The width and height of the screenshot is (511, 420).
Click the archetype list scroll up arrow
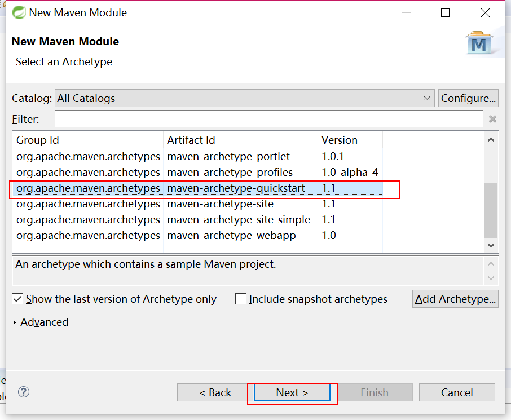[x=491, y=140]
